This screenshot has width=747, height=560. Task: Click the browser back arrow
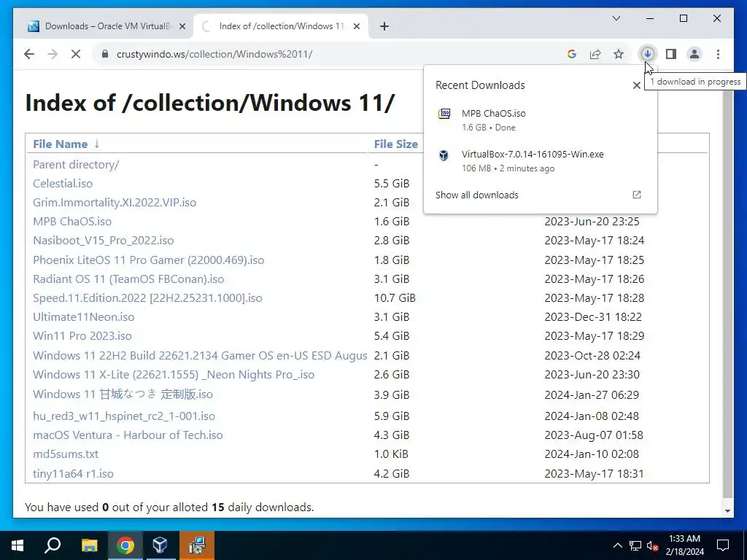[x=29, y=54]
